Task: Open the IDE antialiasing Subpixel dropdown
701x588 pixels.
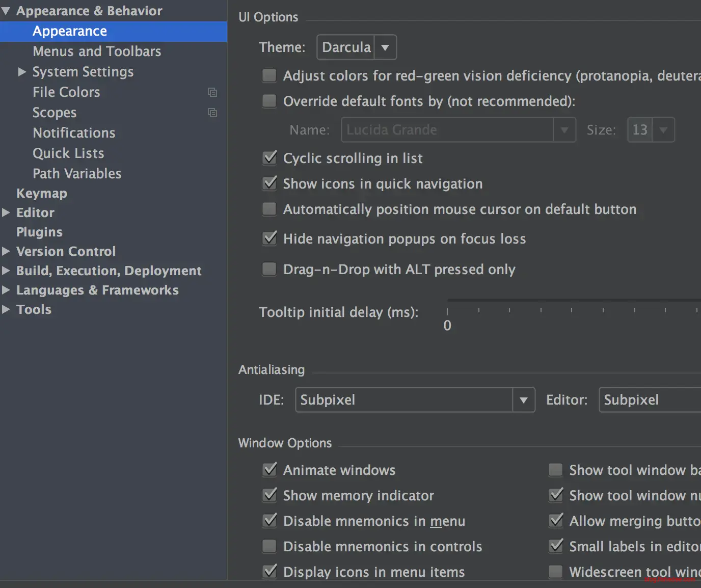Action: (415, 400)
